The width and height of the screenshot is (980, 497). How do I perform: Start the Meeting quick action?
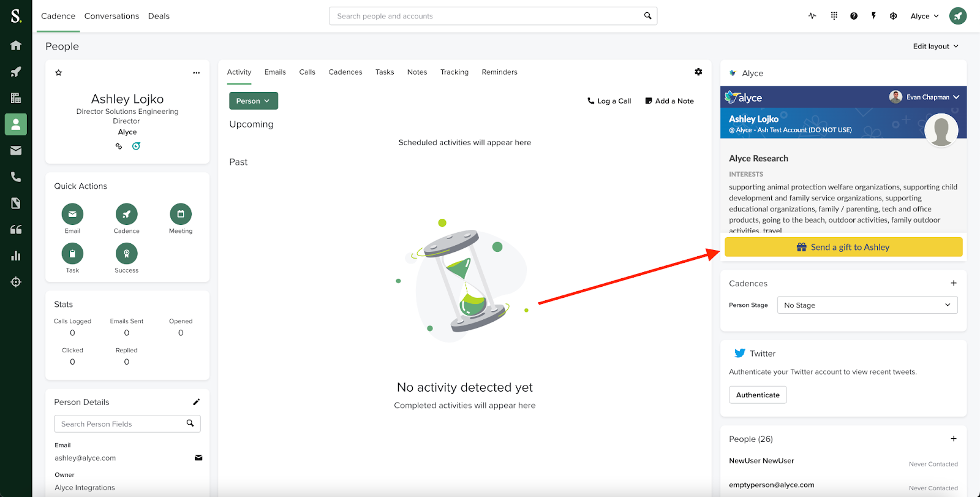point(181,214)
